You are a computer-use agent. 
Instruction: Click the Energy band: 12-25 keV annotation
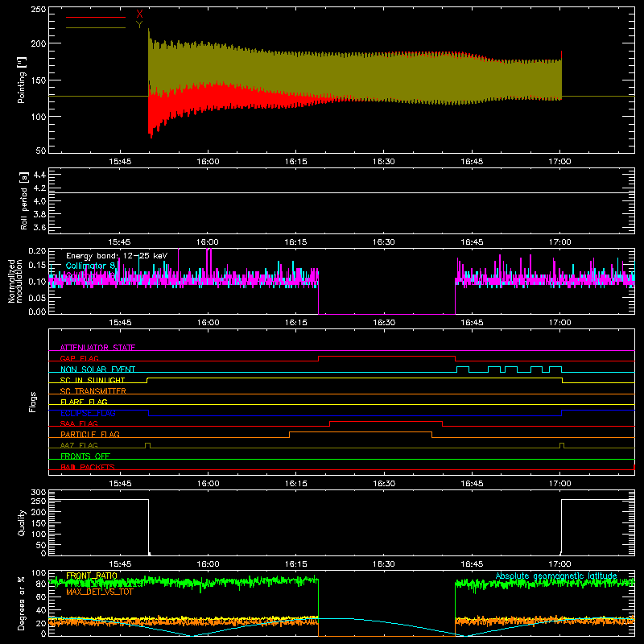point(117,256)
